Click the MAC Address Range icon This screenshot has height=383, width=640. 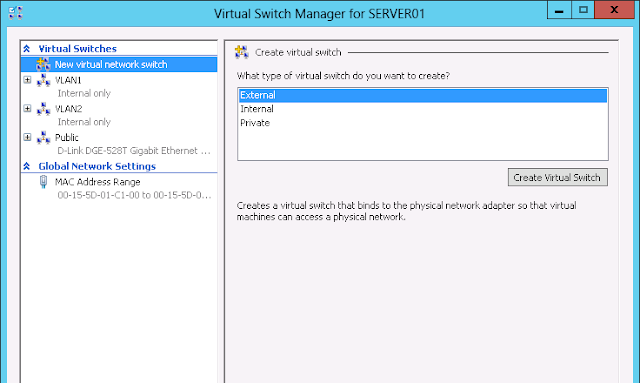pyautogui.click(x=43, y=182)
